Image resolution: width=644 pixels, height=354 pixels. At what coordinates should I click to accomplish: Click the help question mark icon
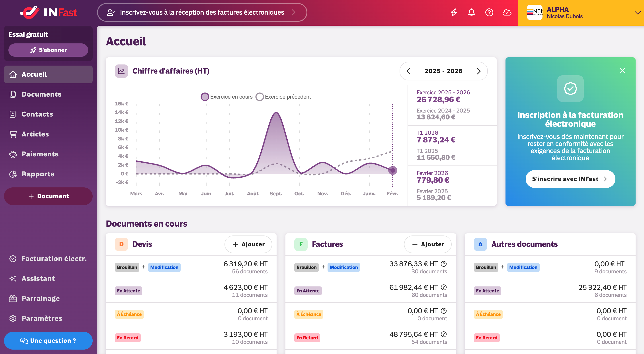click(x=489, y=12)
